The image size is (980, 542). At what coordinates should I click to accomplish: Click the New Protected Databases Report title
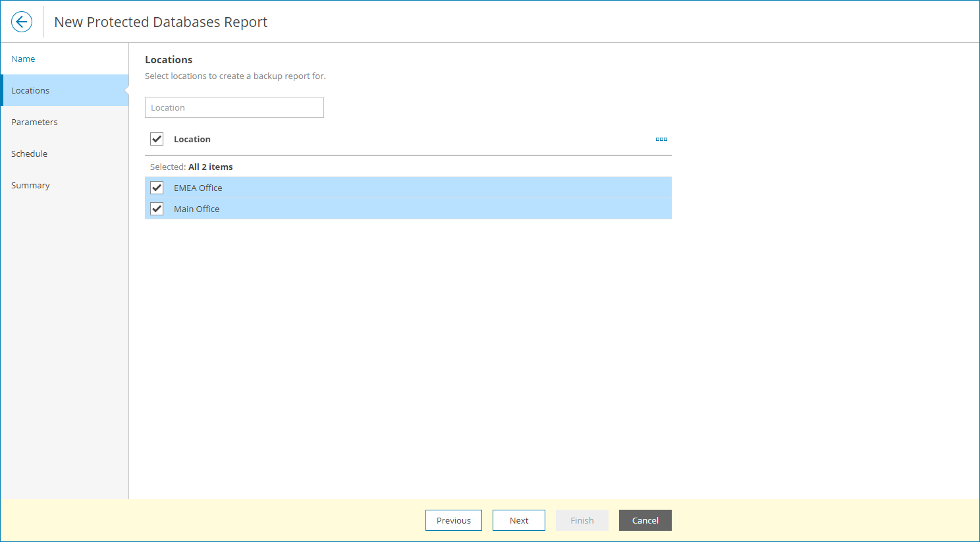click(x=161, y=22)
